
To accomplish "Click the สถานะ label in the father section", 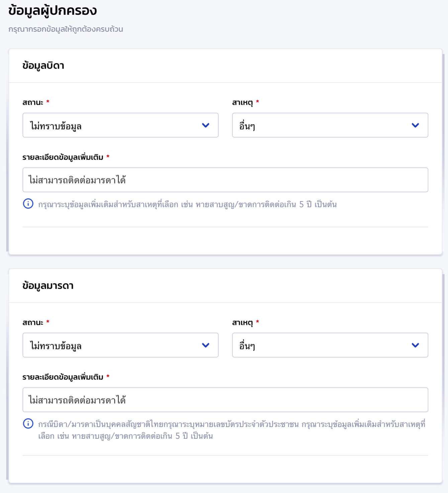I will pos(33,102).
